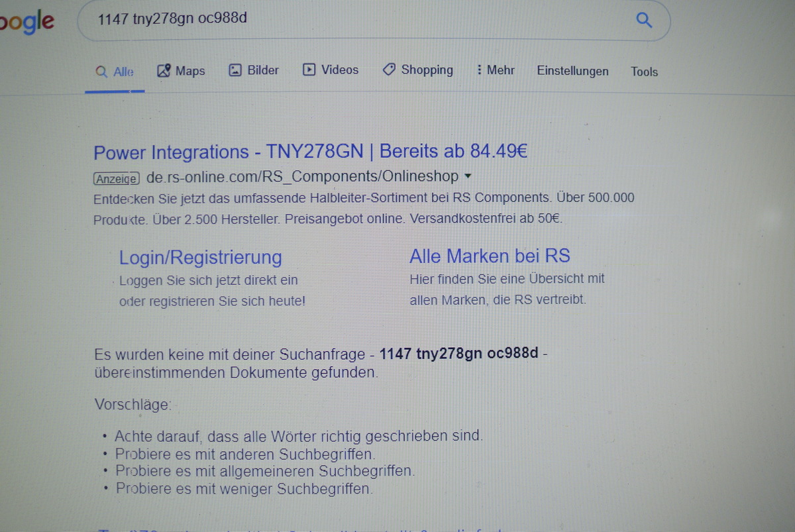Click the de.rs-online.com URL text
Viewport: 795px width, 532px height.
(x=303, y=177)
